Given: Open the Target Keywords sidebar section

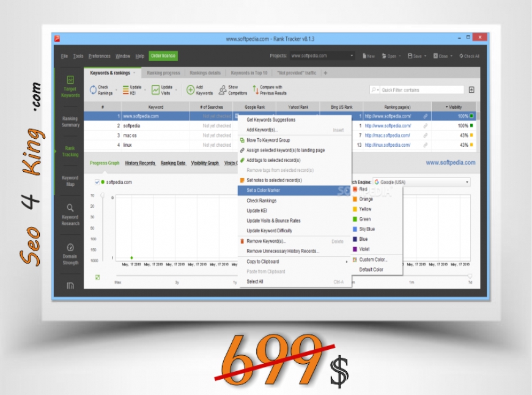Looking at the screenshot, I should 70,87.
